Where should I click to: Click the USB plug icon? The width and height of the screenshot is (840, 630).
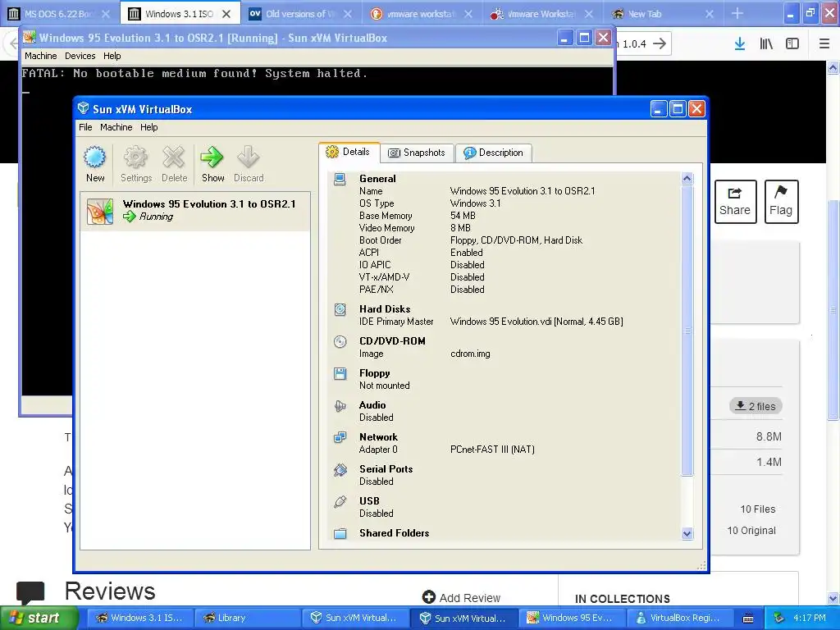pyautogui.click(x=340, y=501)
